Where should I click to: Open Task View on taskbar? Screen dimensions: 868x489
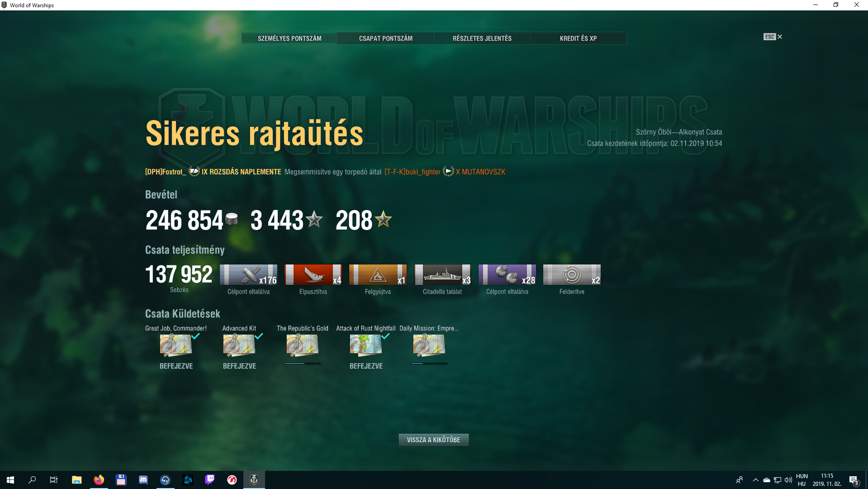click(54, 480)
